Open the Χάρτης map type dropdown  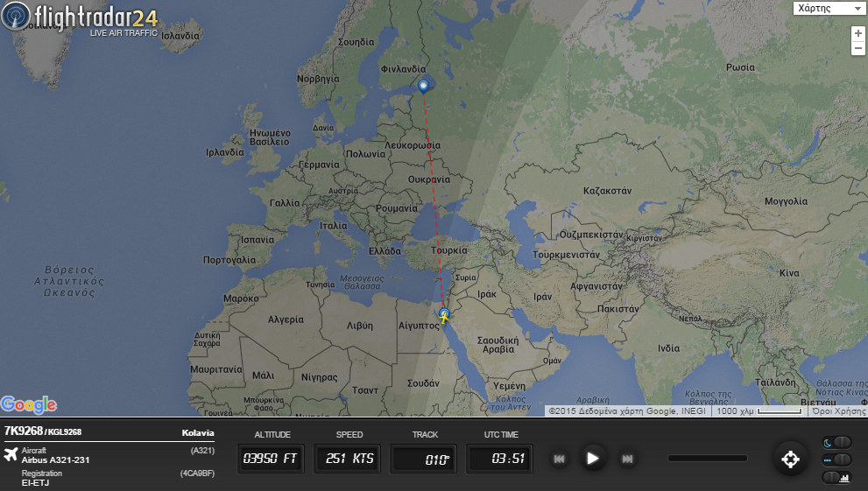coord(829,8)
